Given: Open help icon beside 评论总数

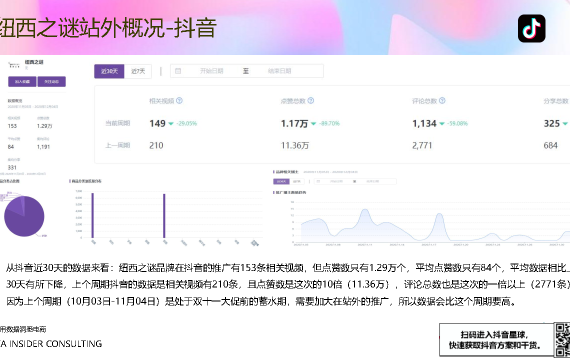Looking at the screenshot, I should pyautogui.click(x=442, y=101).
